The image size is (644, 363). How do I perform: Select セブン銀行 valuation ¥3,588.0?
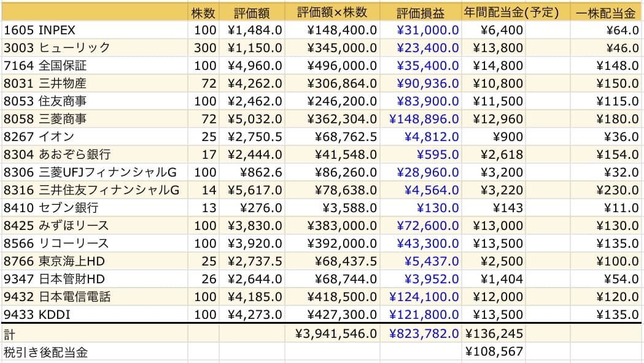click(332, 207)
